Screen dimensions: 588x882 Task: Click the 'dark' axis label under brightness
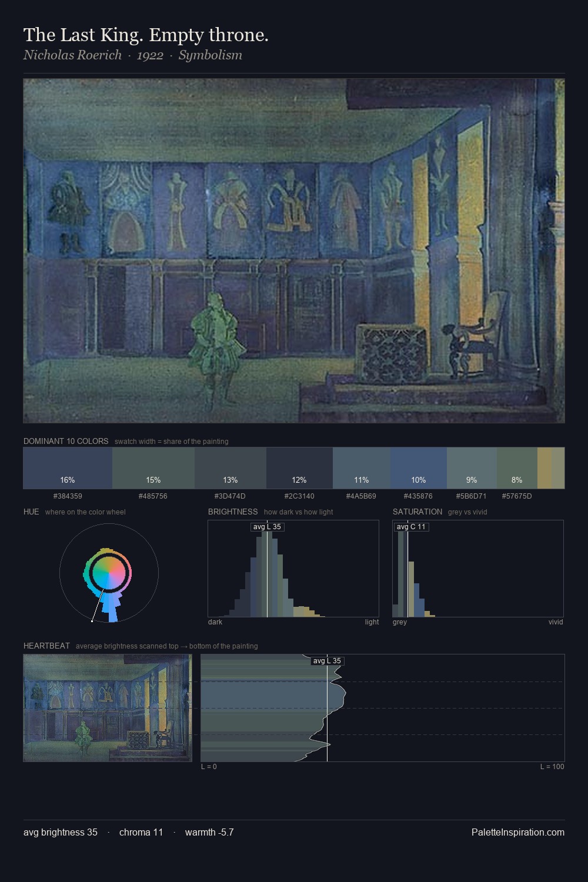point(215,622)
